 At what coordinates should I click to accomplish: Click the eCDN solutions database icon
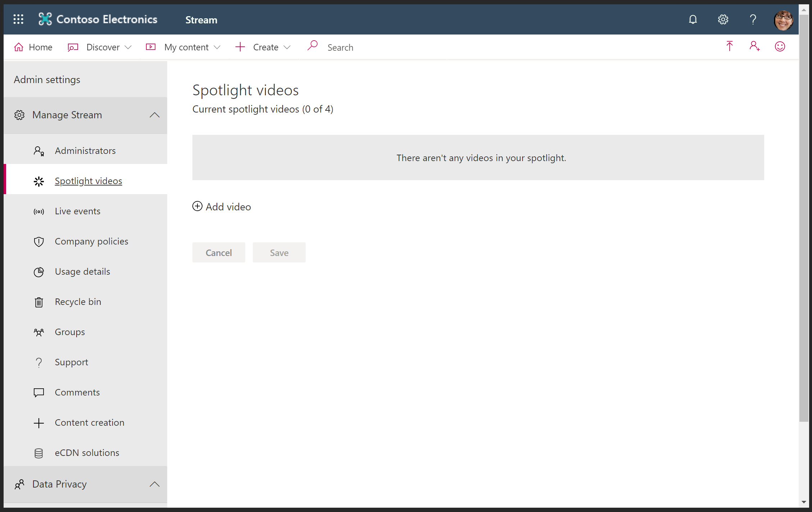[39, 453]
